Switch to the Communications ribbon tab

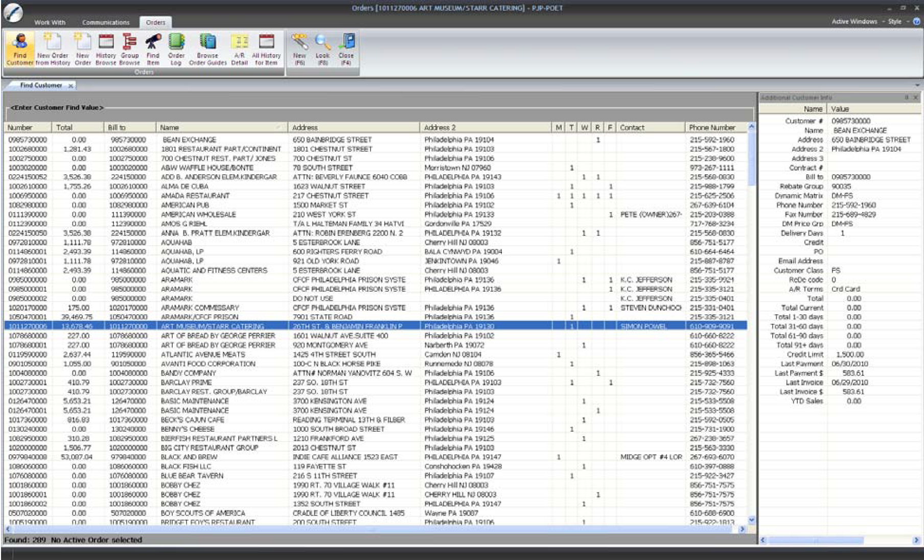pyautogui.click(x=106, y=22)
